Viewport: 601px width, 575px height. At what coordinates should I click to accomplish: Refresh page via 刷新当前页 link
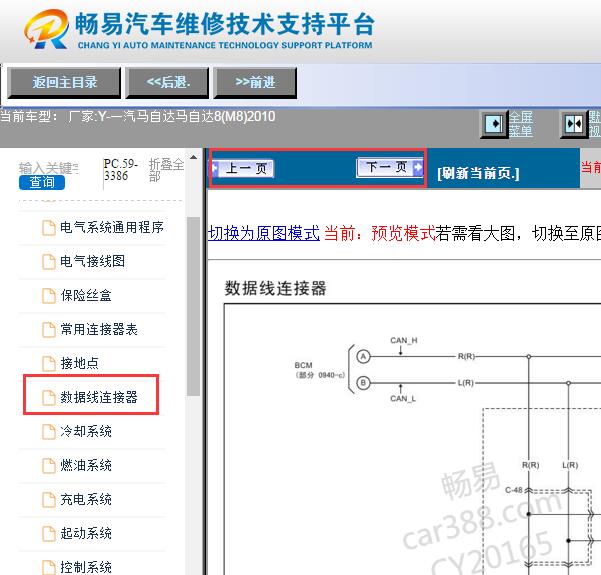tap(478, 173)
